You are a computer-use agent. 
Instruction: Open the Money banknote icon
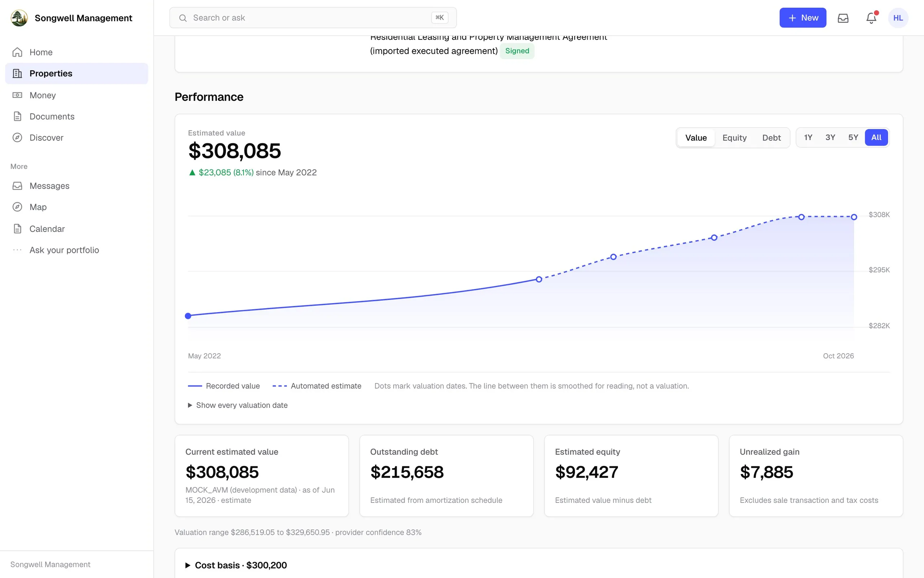coord(17,95)
